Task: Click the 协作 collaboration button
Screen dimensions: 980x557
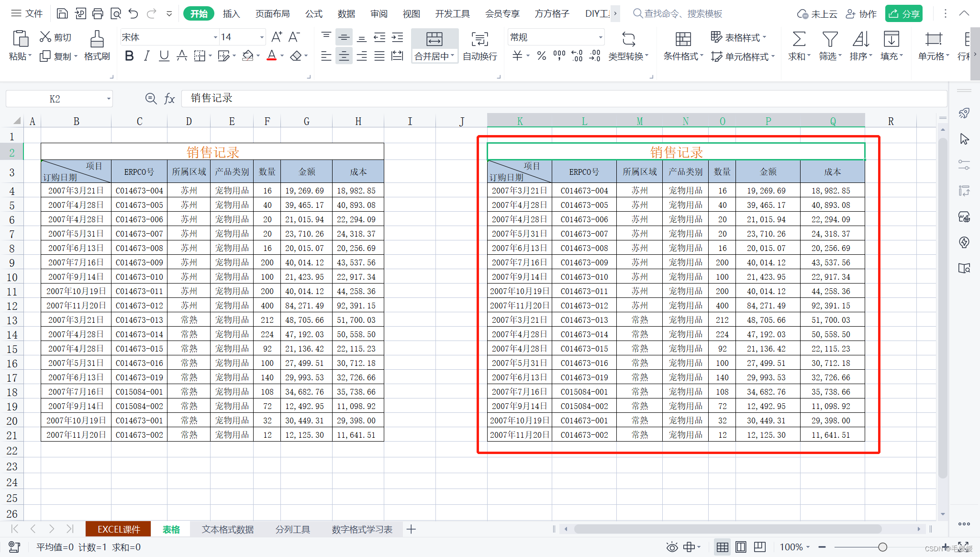Action: point(861,13)
